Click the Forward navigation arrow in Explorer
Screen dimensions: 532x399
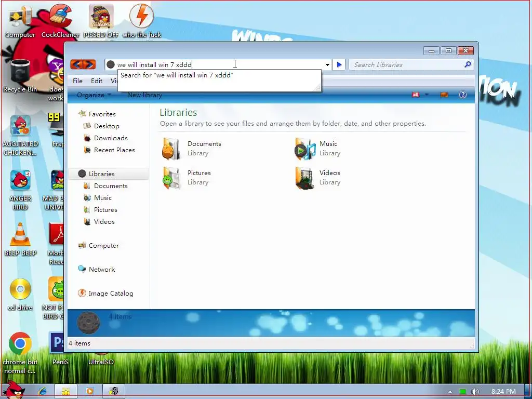tap(89, 64)
